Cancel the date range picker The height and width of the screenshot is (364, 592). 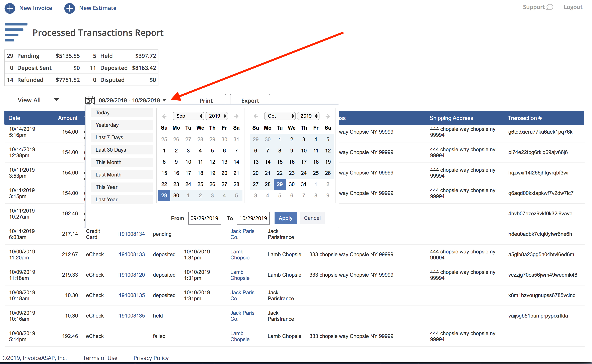[x=312, y=218]
